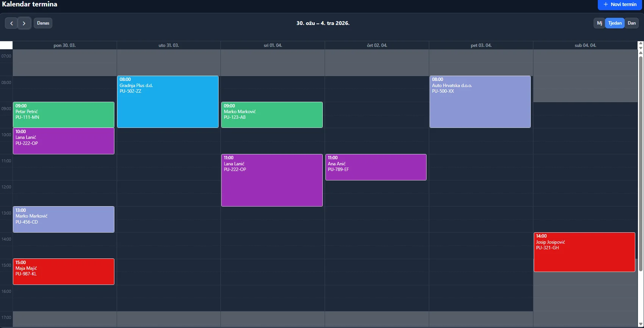Switch to the Mj month view
The image size is (644, 328).
(x=599, y=23)
